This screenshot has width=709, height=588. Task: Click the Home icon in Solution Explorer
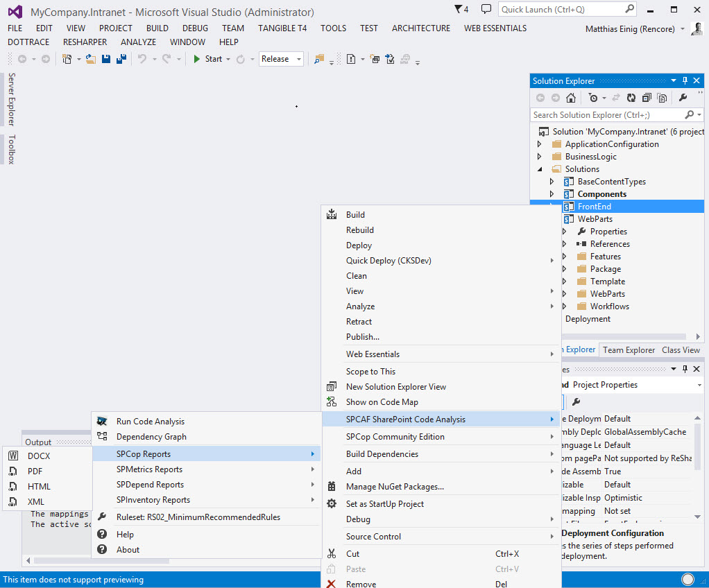pos(570,98)
